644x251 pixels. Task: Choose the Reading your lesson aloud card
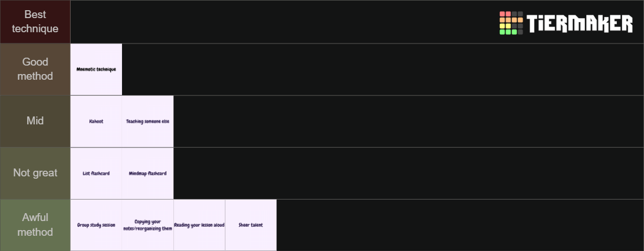199,225
